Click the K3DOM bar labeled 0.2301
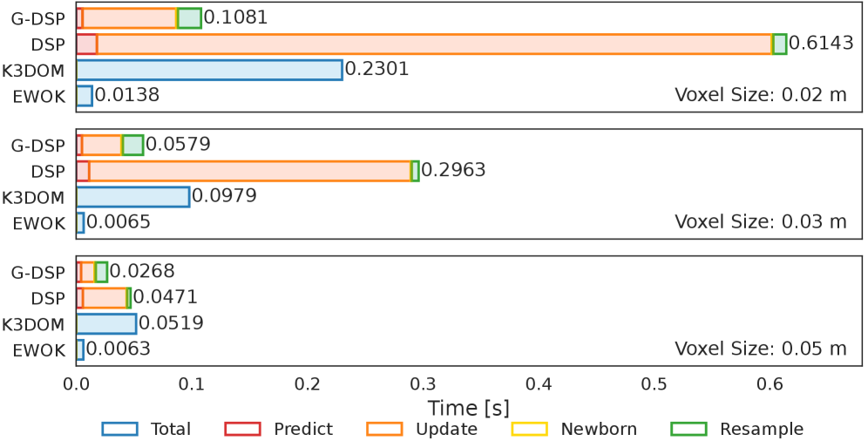The width and height of the screenshot is (868, 441). click(209, 70)
